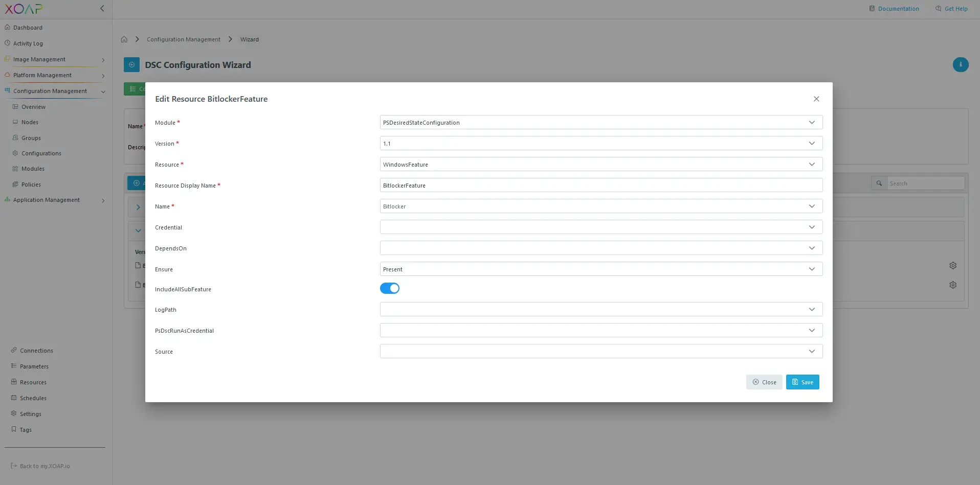The image size is (980, 485).
Task: Open the Nodes submenu item
Action: click(30, 122)
